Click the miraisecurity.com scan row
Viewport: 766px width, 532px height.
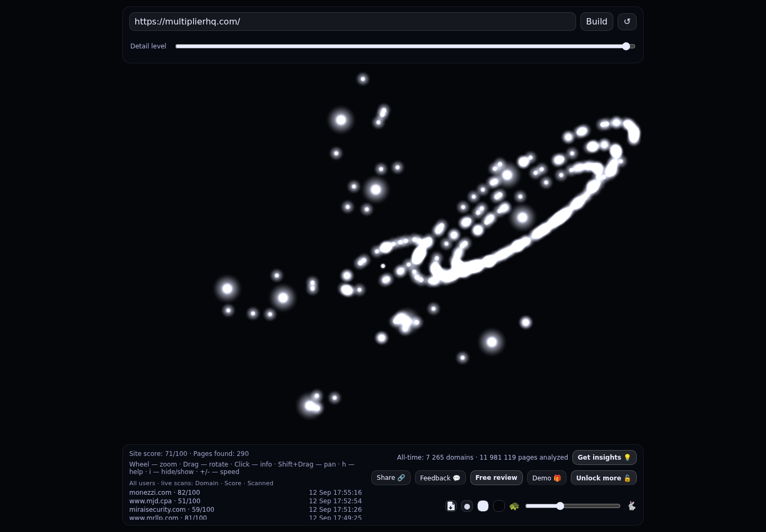[245, 510]
